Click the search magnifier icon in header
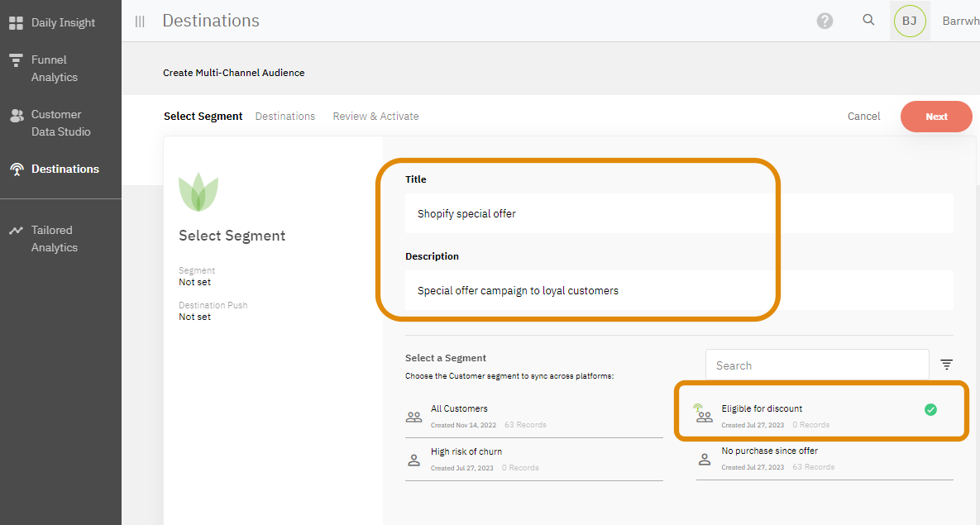The height and width of the screenshot is (525, 980). point(868,21)
